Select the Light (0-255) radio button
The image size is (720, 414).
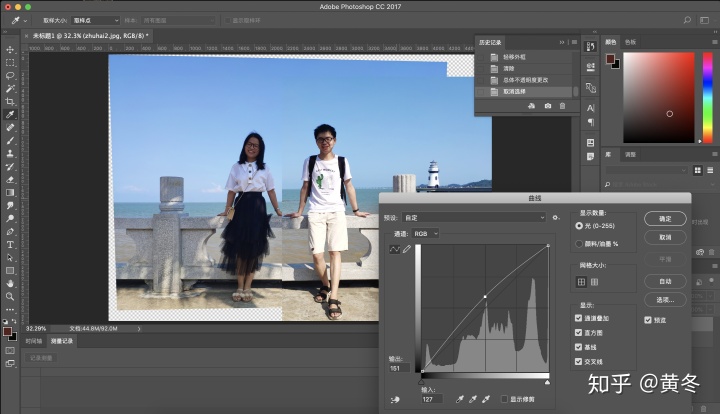coord(579,226)
